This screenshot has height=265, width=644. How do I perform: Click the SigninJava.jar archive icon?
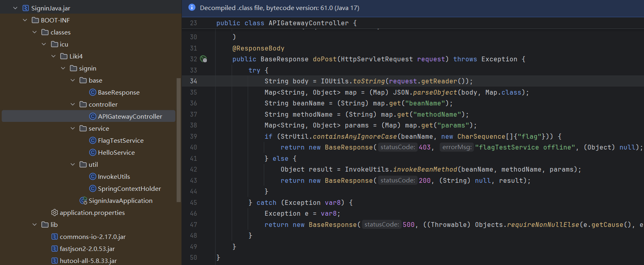pos(26,8)
